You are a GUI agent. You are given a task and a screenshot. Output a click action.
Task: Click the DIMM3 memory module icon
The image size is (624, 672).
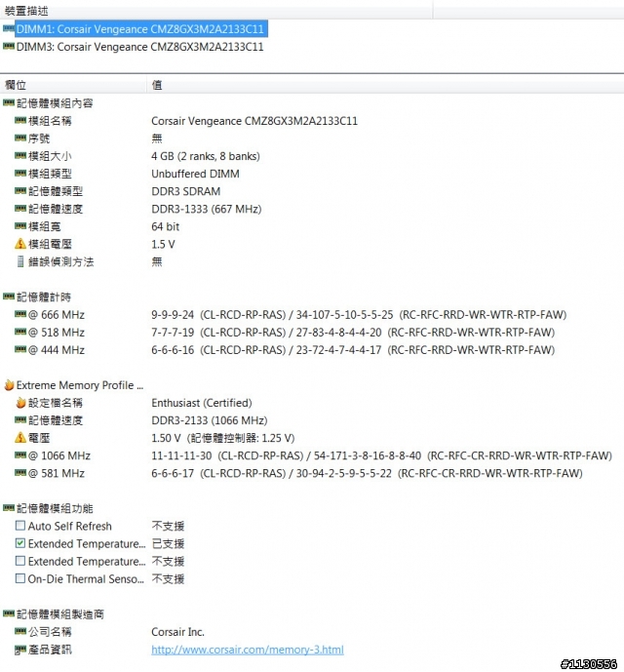pyautogui.click(x=8, y=46)
